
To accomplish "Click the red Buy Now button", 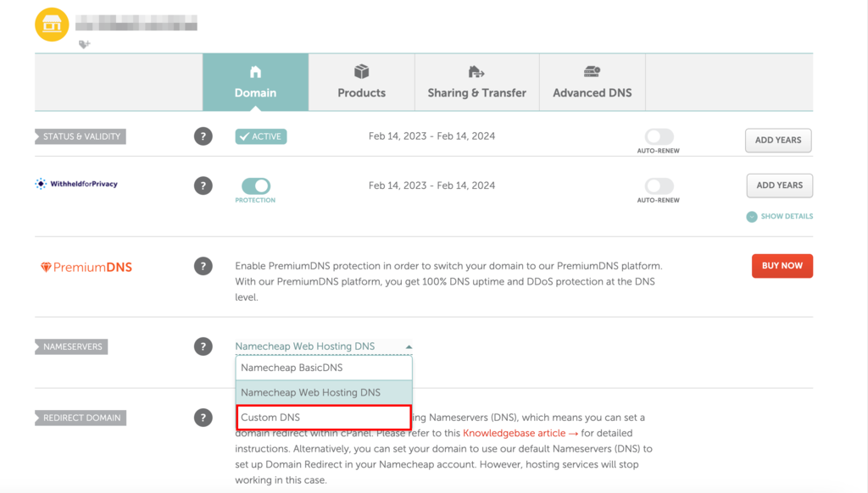I will tap(782, 266).
